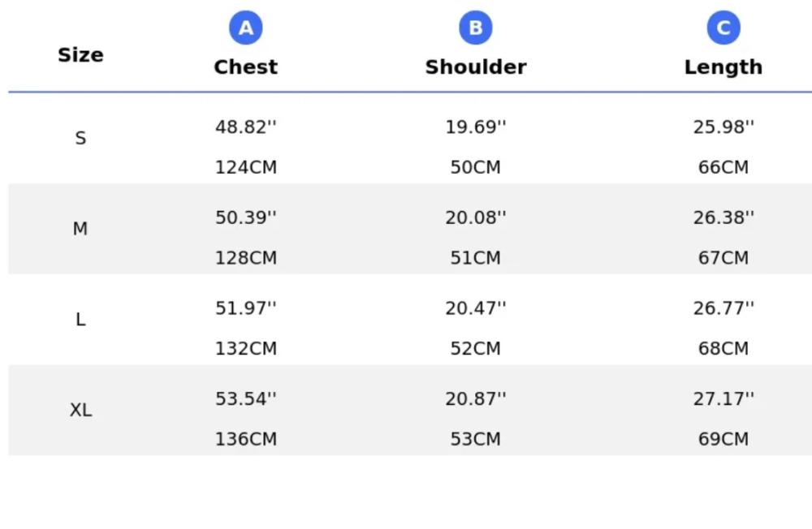
Task: Click the Length column header
Action: [723, 67]
